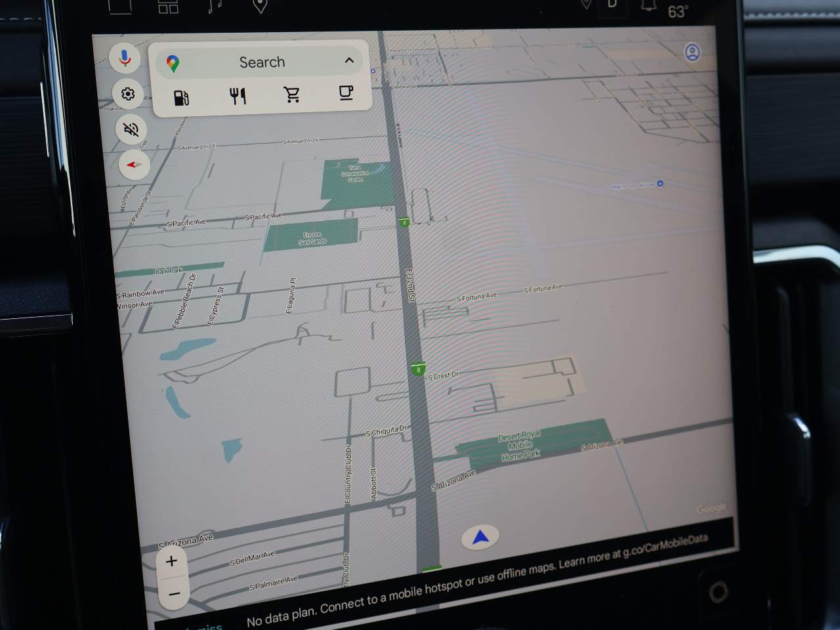Search for gas stations nearby

[181, 97]
